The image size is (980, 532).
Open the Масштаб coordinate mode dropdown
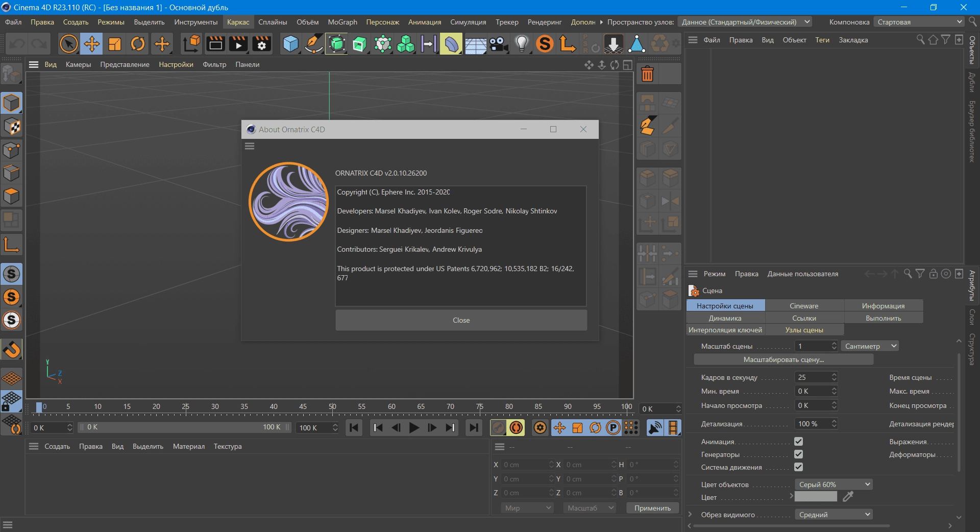590,508
